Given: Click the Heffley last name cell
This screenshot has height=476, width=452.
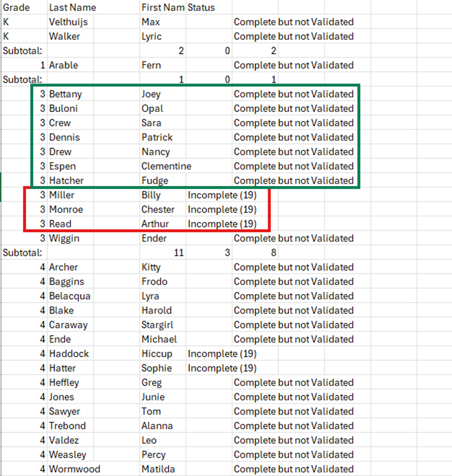Looking at the screenshot, I should [x=71, y=382].
